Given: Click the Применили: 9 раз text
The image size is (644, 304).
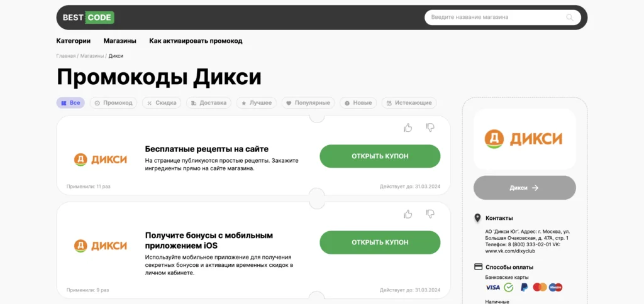Looking at the screenshot, I should (x=87, y=290).
